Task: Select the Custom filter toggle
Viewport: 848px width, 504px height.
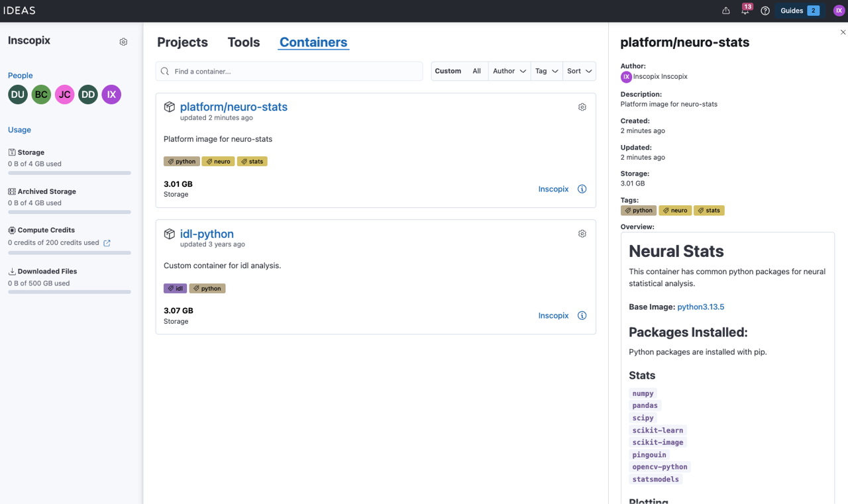Action: click(448, 72)
